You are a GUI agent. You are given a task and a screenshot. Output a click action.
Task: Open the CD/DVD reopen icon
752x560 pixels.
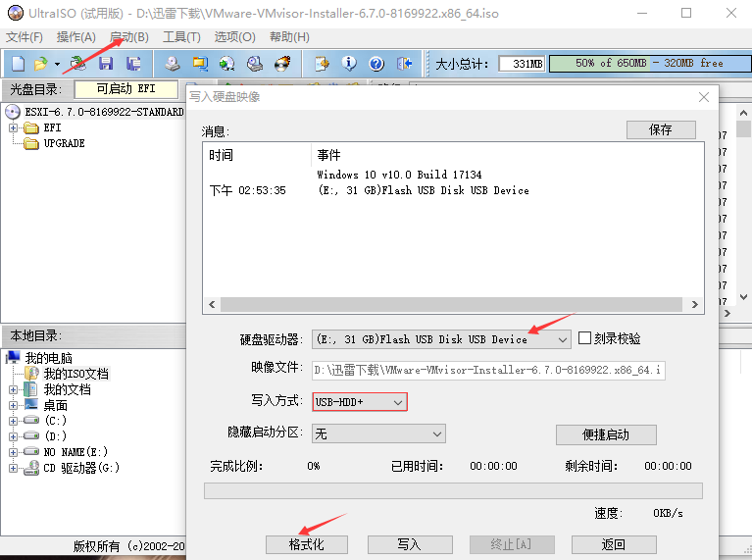(x=78, y=64)
